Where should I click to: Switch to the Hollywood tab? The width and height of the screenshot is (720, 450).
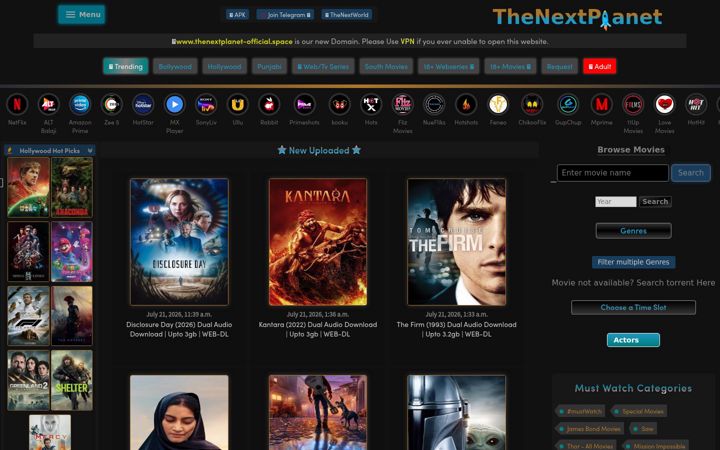click(x=225, y=66)
